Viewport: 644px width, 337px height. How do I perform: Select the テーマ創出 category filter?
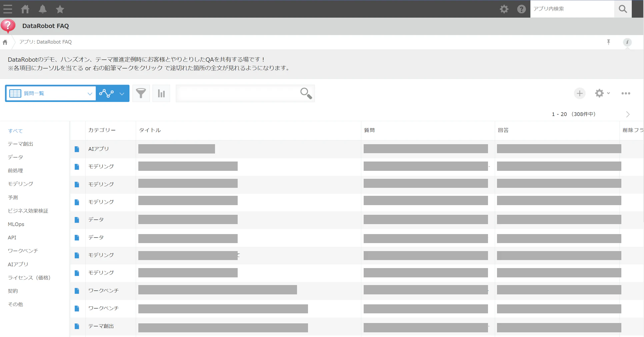[x=20, y=144]
